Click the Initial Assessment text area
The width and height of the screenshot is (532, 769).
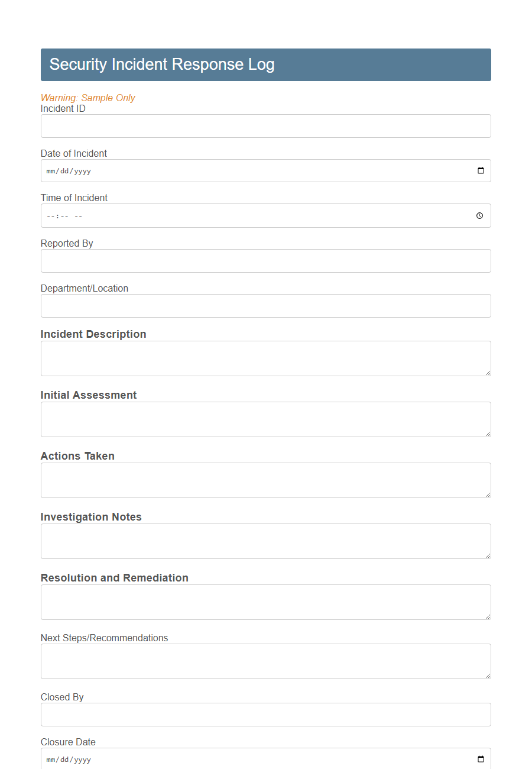point(265,419)
